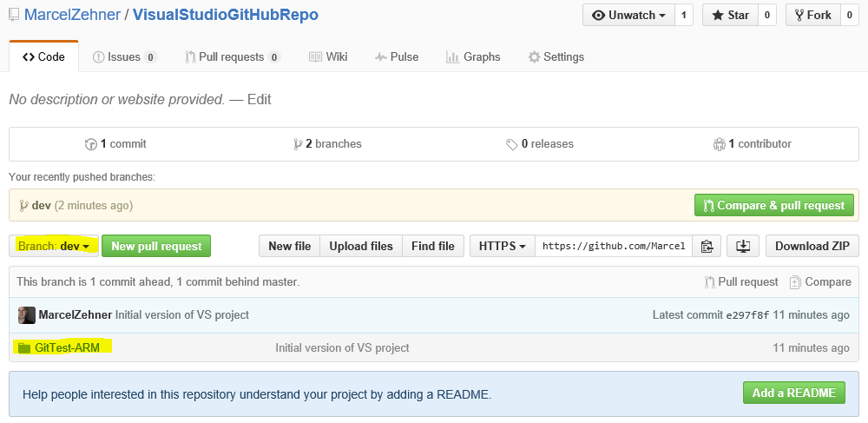Screen dimensions: 868x423
Task: Expand the Branch: dev dropdown
Action: [x=54, y=247]
